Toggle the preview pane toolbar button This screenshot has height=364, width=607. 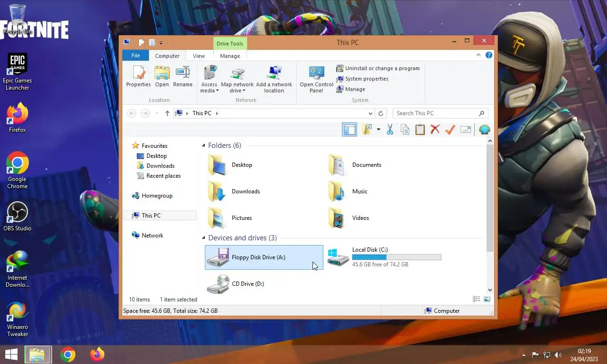click(x=349, y=129)
